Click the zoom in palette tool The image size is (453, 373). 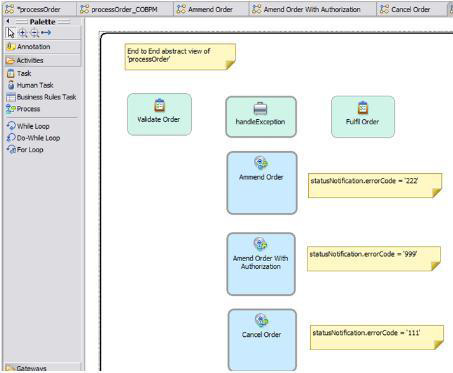tap(23, 33)
